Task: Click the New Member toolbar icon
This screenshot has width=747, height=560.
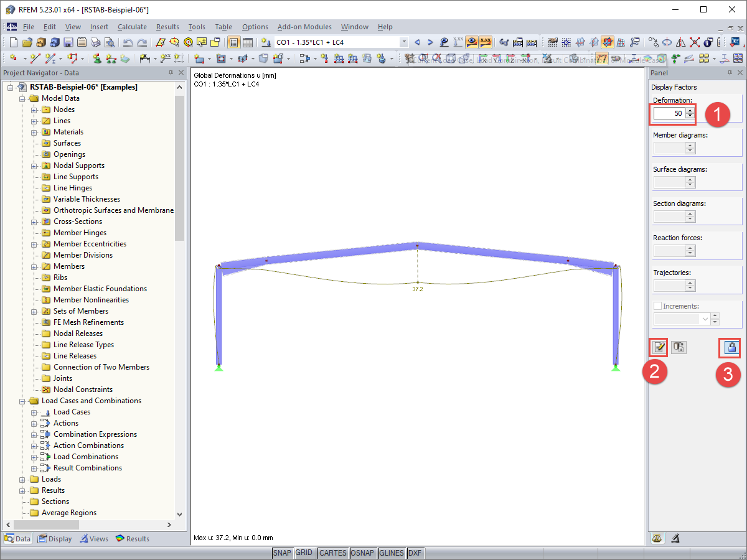Action: tap(50, 58)
